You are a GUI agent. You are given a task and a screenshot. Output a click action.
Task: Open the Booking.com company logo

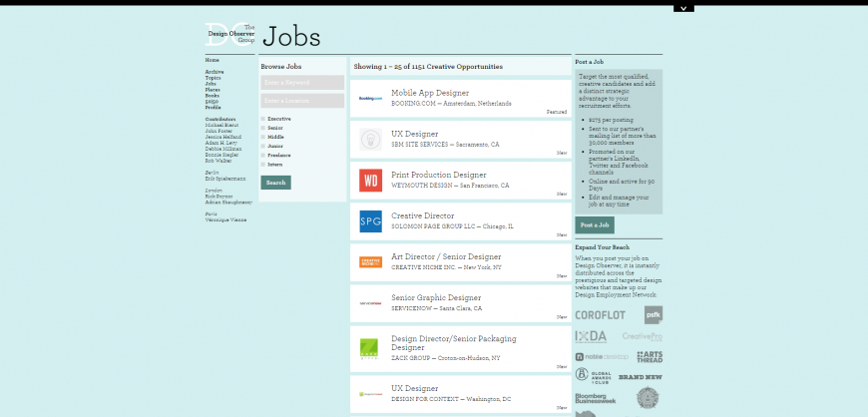click(x=370, y=99)
